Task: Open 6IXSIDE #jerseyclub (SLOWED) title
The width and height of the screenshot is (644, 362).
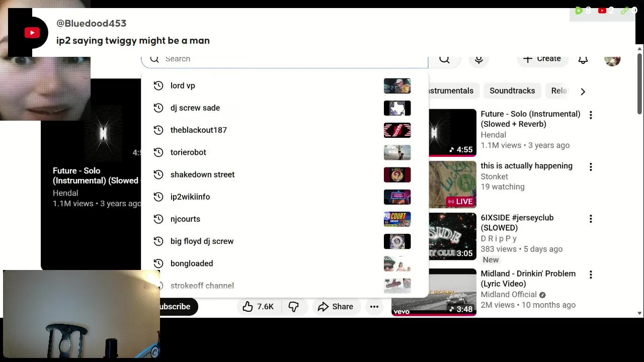Action: (517, 223)
